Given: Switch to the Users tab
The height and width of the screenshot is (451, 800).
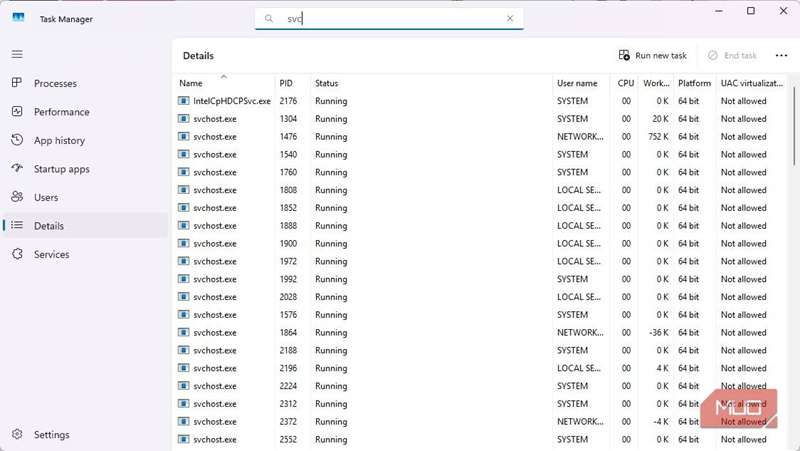Looking at the screenshot, I should point(46,197).
